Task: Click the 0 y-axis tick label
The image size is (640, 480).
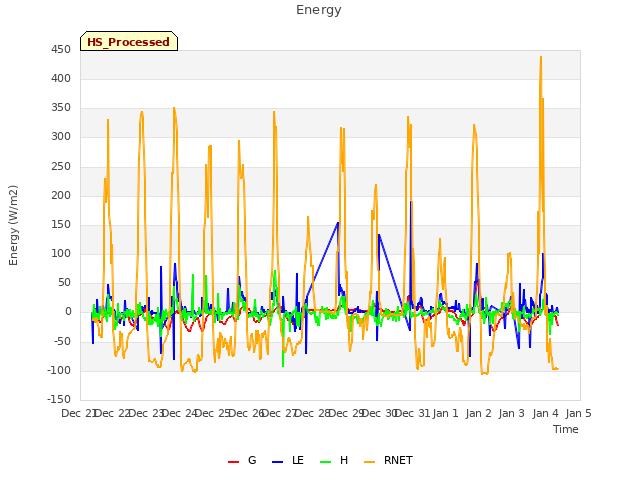Action: [68, 312]
